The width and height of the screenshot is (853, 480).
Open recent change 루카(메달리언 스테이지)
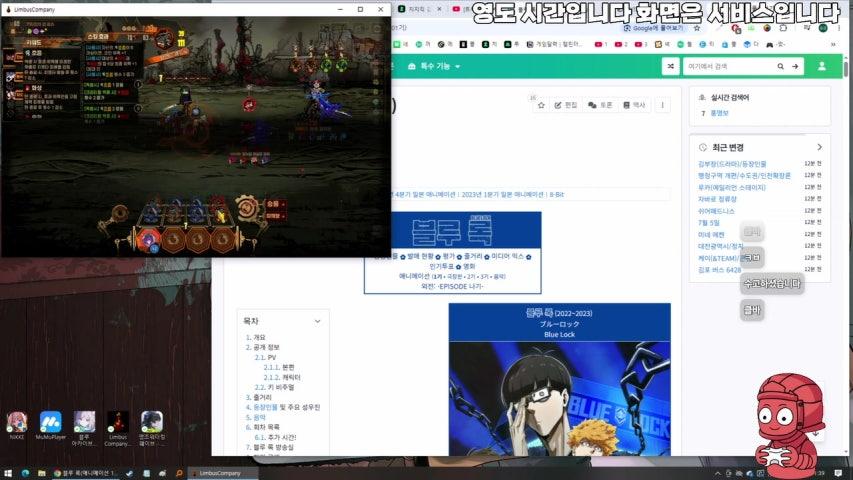pyautogui.click(x=732, y=188)
